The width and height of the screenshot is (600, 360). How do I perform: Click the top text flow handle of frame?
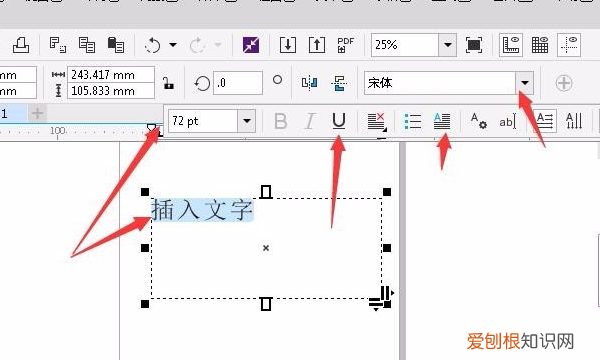pos(266,192)
